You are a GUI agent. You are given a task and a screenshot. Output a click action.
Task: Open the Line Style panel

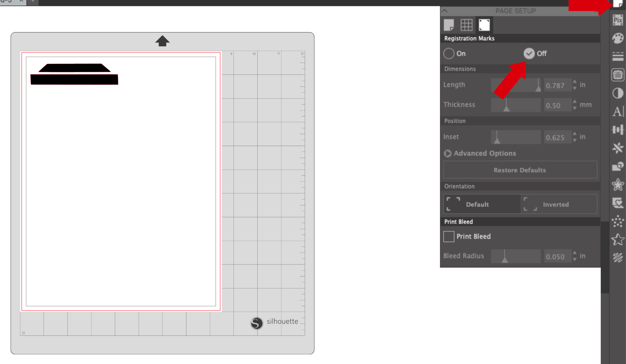point(618,56)
